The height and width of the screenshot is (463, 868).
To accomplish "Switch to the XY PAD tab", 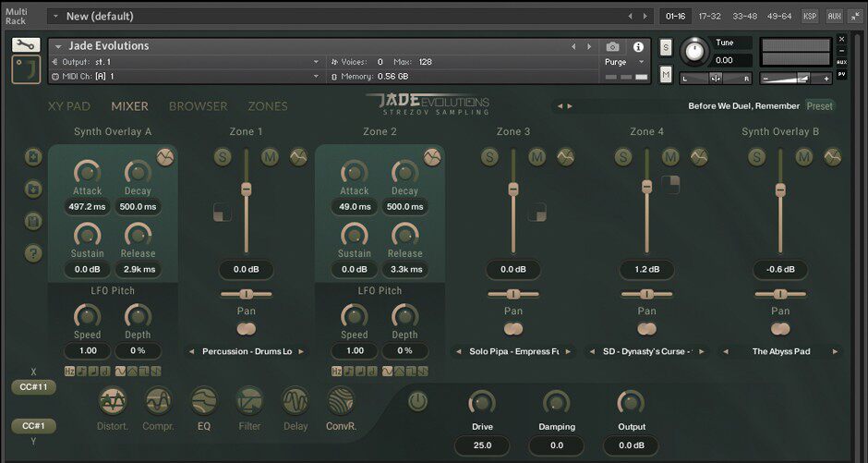I will pyautogui.click(x=69, y=106).
